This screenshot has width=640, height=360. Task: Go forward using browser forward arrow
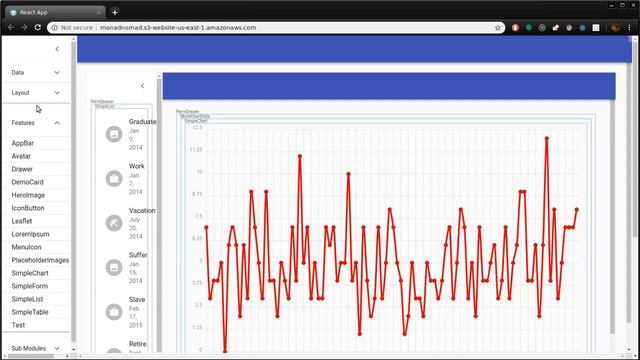[x=24, y=27]
